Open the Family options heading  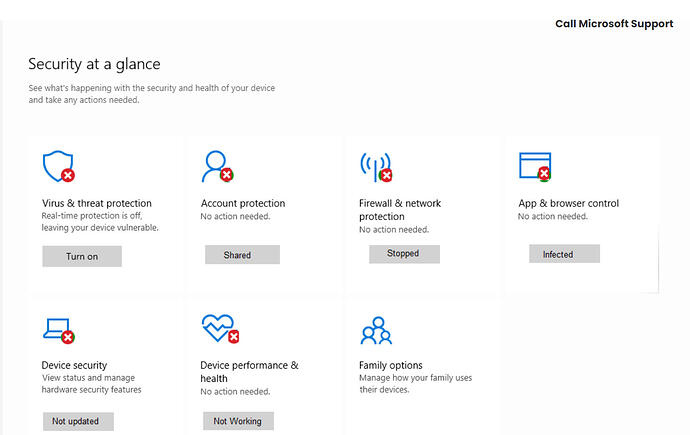pyautogui.click(x=391, y=365)
